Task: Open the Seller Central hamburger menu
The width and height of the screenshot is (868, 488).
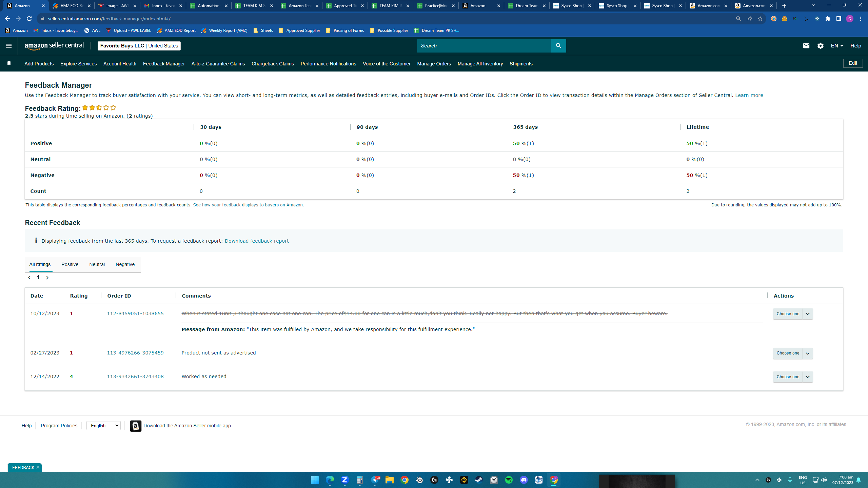Action: [x=9, y=46]
